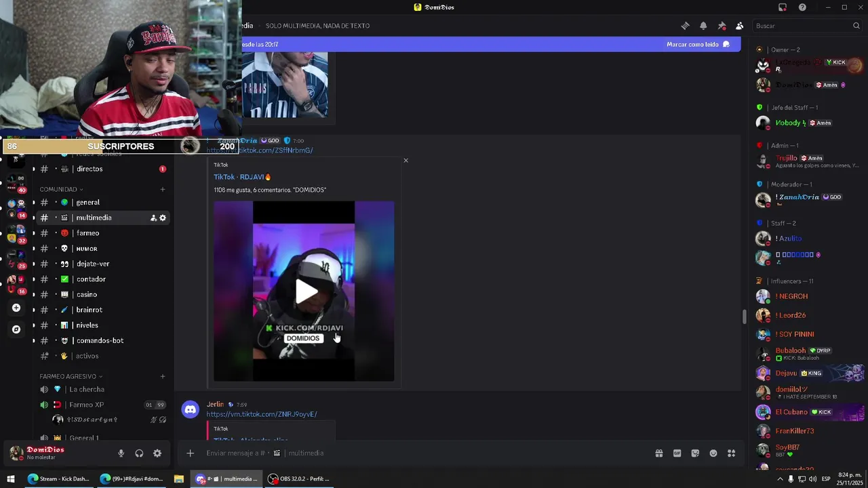The height and width of the screenshot is (488, 868).
Task: Open the TikTok · RDJAVI link title
Action: [x=242, y=177]
